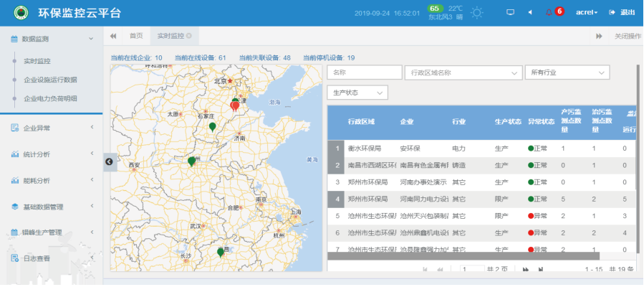Collapse the map with the left arrow handle

pyautogui.click(x=109, y=161)
